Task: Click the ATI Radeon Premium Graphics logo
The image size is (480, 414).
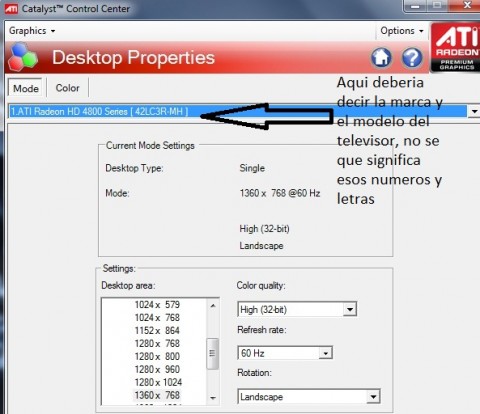Action: point(455,47)
